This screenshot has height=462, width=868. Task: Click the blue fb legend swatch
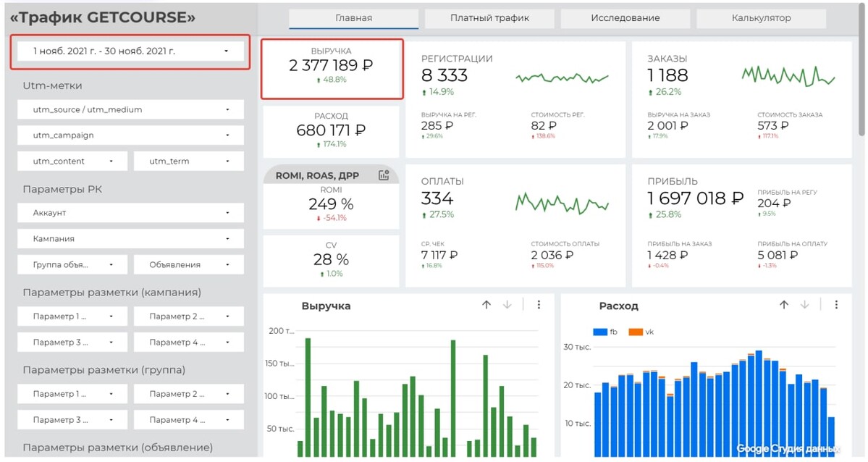600,332
